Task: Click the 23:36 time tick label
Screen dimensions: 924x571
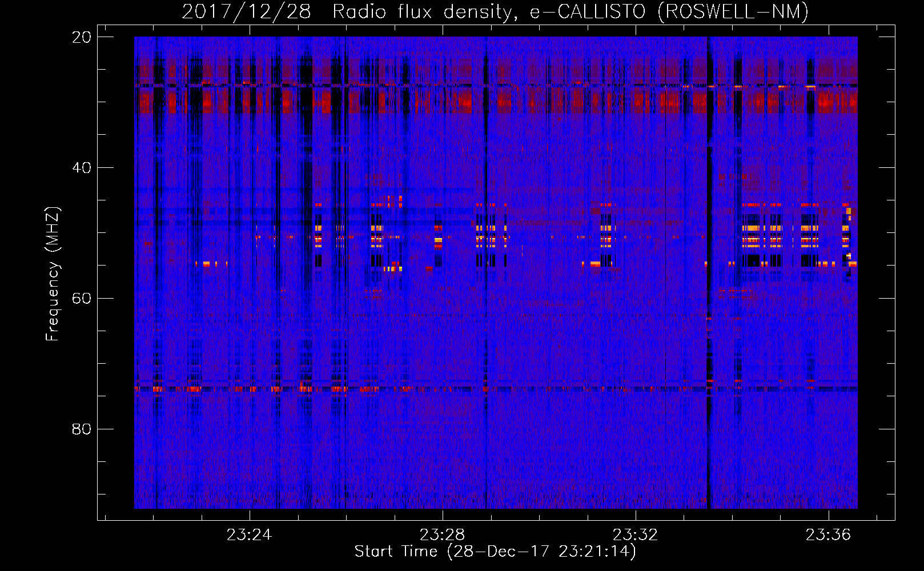Action: (829, 535)
